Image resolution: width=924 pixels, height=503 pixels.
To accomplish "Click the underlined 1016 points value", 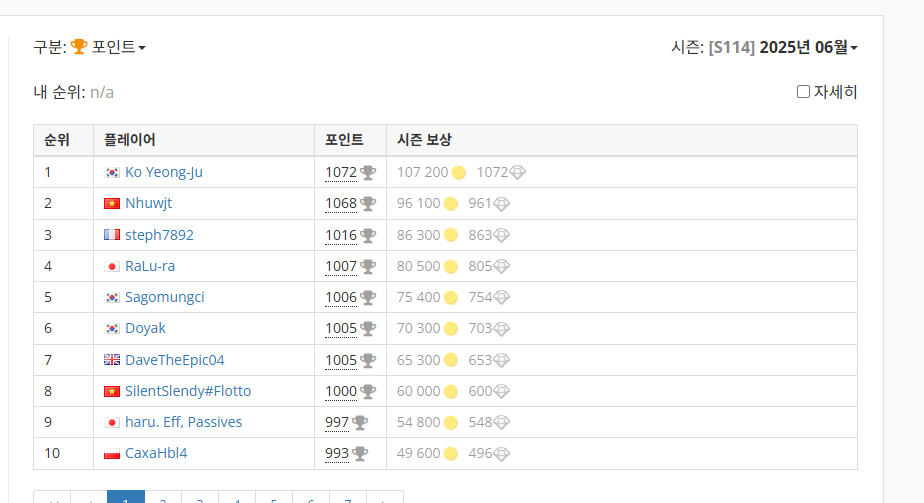I will click(x=341, y=236).
